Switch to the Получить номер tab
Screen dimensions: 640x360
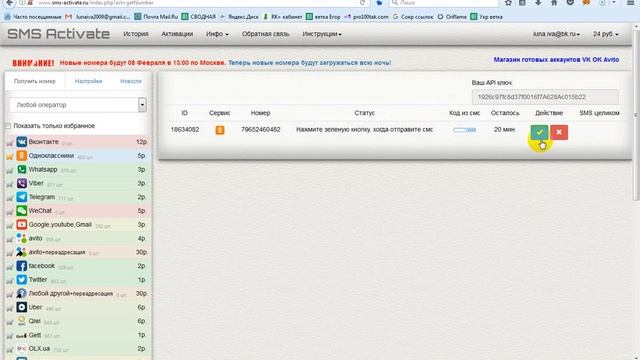pyautogui.click(x=35, y=81)
